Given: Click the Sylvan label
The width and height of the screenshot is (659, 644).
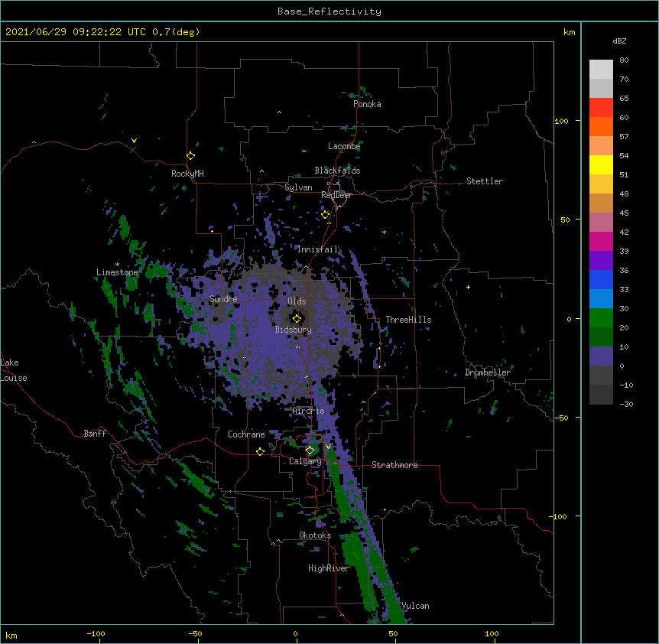Looking at the screenshot, I should (298, 187).
